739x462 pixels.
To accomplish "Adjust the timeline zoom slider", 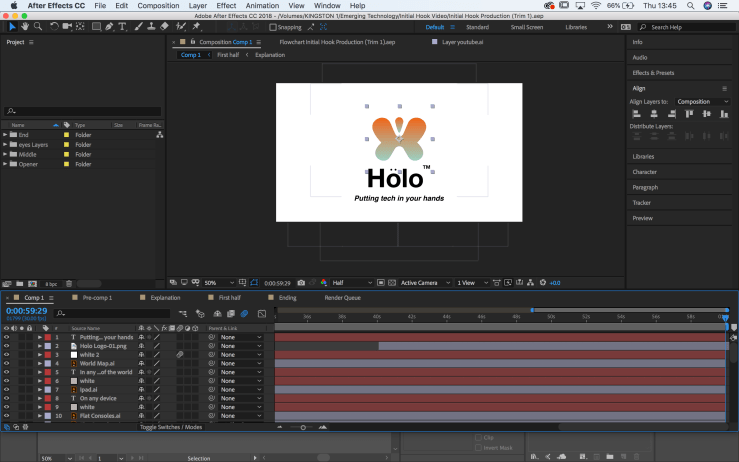I will [x=303, y=428].
